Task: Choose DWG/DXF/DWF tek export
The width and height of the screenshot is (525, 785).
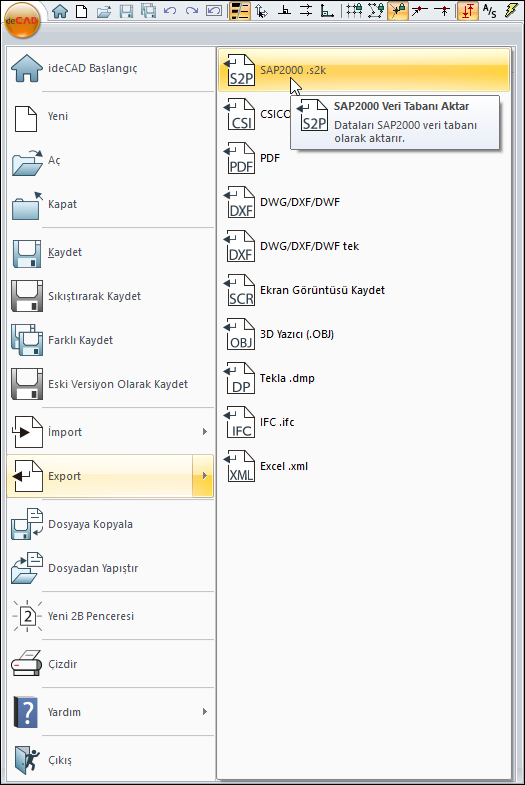Action: 364,246
